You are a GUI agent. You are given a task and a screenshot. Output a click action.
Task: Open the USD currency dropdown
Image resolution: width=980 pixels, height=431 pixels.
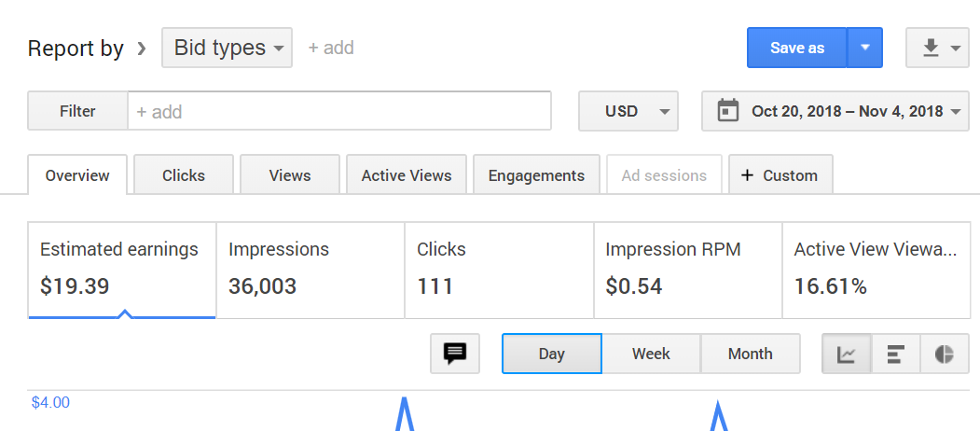tap(627, 111)
